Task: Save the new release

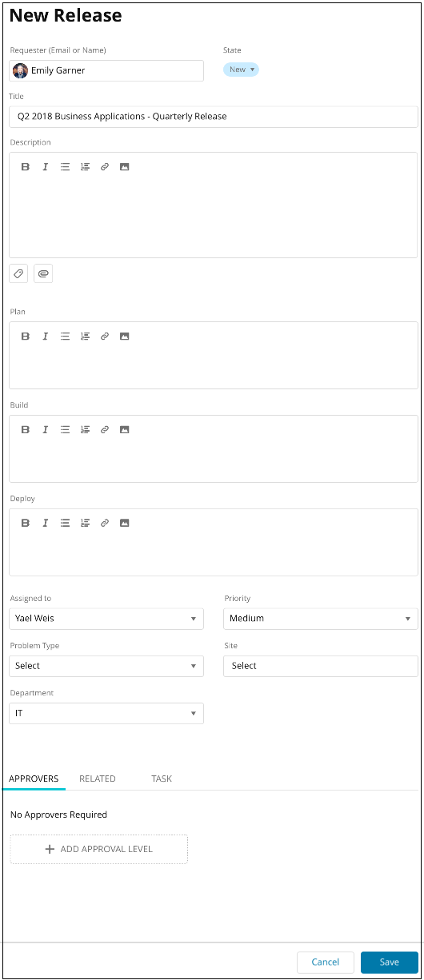Action: pyautogui.click(x=390, y=962)
